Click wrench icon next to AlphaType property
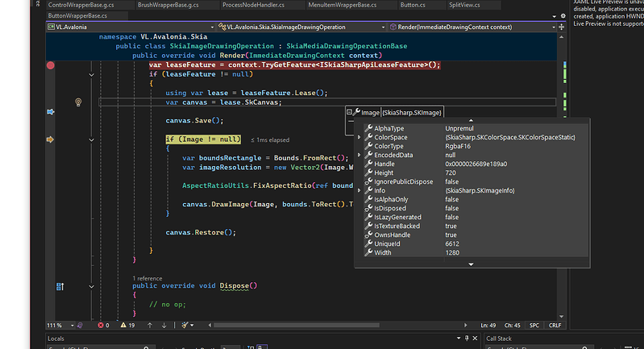The image size is (644, 349). click(x=368, y=128)
